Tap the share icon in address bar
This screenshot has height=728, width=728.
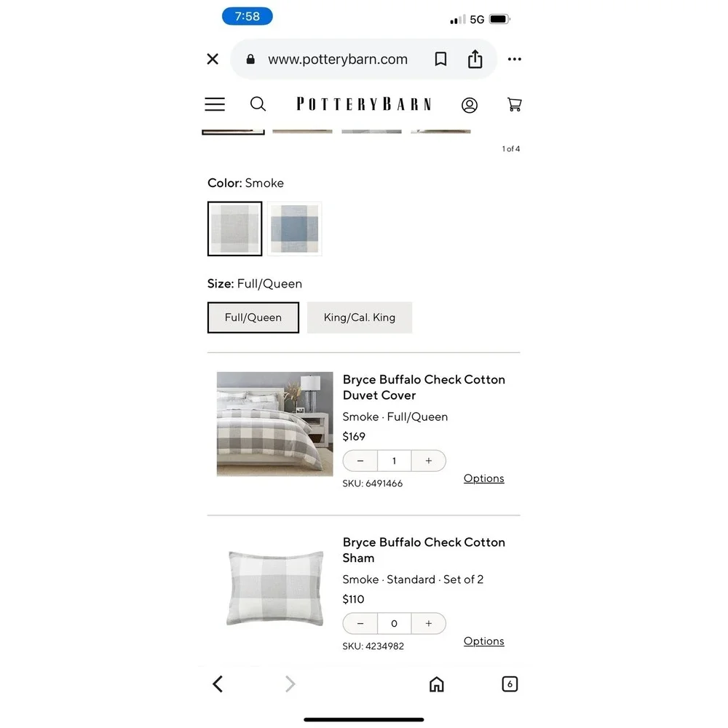point(475,59)
